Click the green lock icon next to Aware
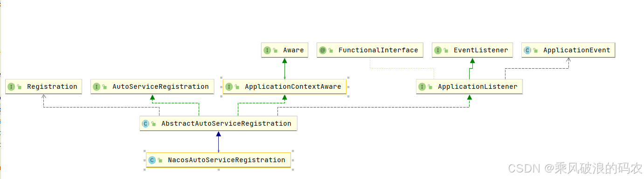The height and width of the screenshot is (179, 644). 276,50
